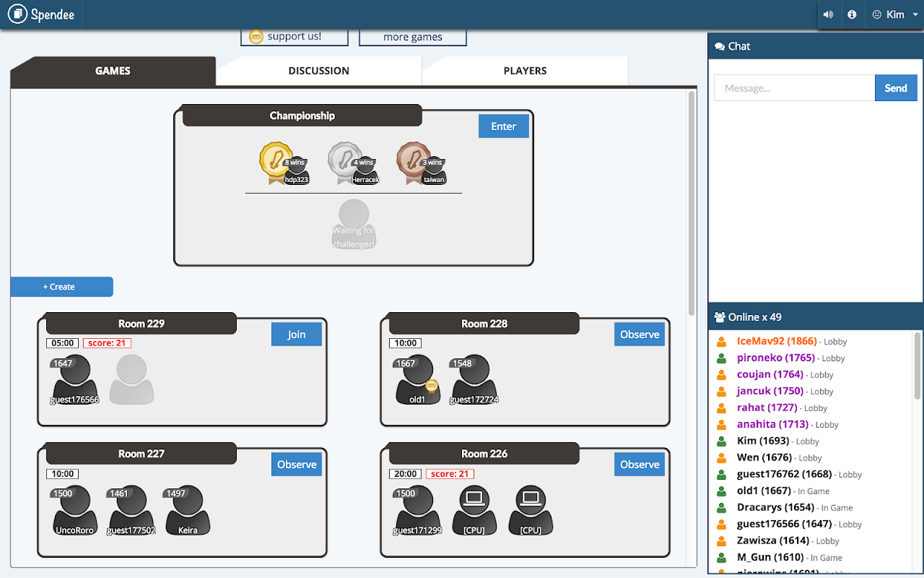Click the online players list scrollbar
Image resolution: width=924 pixels, height=578 pixels.
pos(918,365)
